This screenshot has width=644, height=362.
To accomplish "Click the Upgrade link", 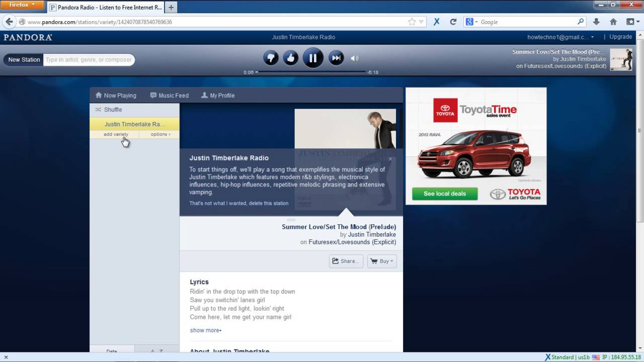I will coord(621,37).
